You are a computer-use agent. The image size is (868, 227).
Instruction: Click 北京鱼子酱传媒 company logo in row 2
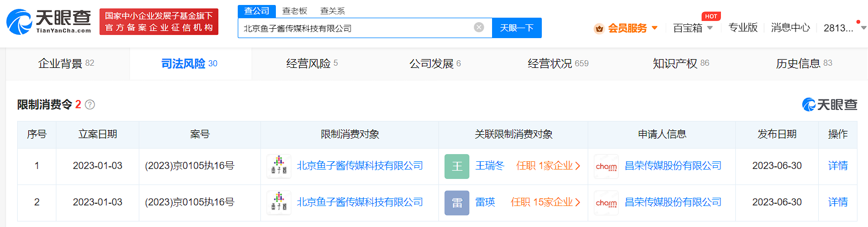point(279,203)
